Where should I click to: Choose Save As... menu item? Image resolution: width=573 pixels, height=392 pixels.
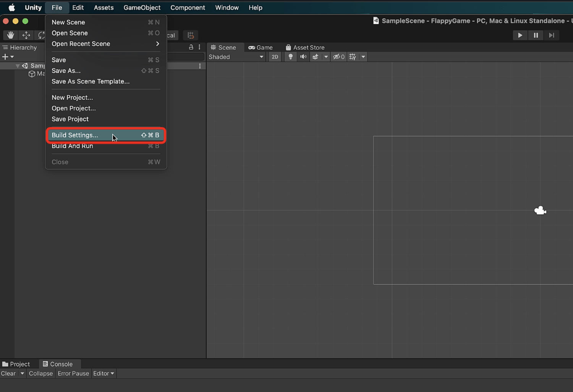pos(106,71)
